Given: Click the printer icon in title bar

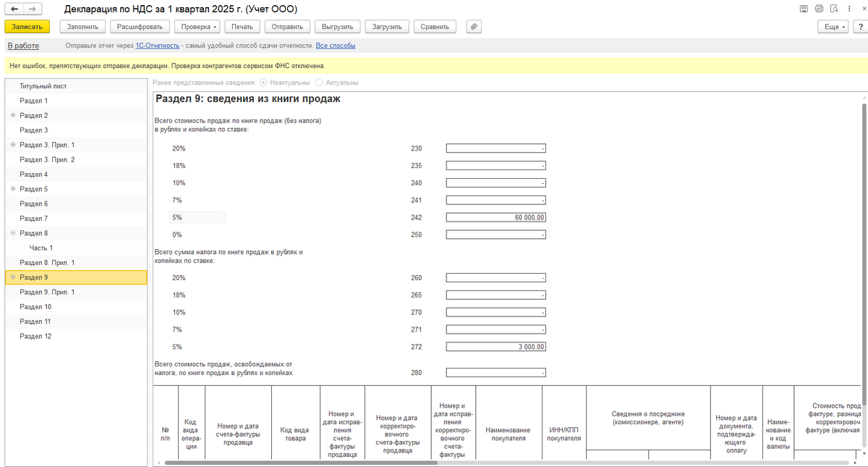Looking at the screenshot, I should (819, 9).
